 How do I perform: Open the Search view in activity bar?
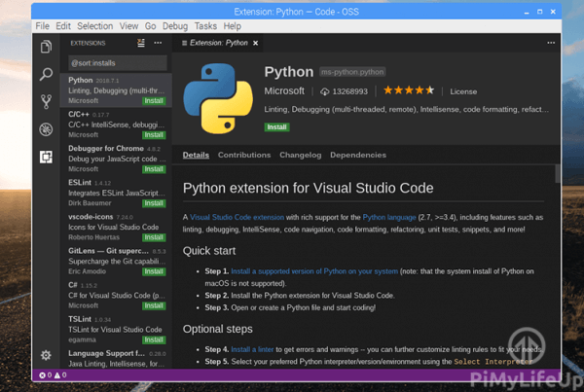click(46, 74)
